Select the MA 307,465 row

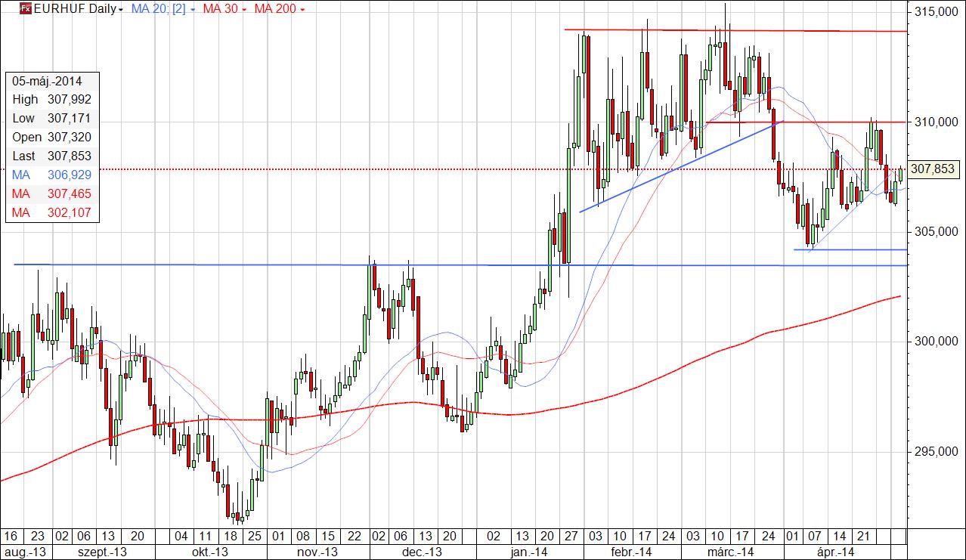51,193
